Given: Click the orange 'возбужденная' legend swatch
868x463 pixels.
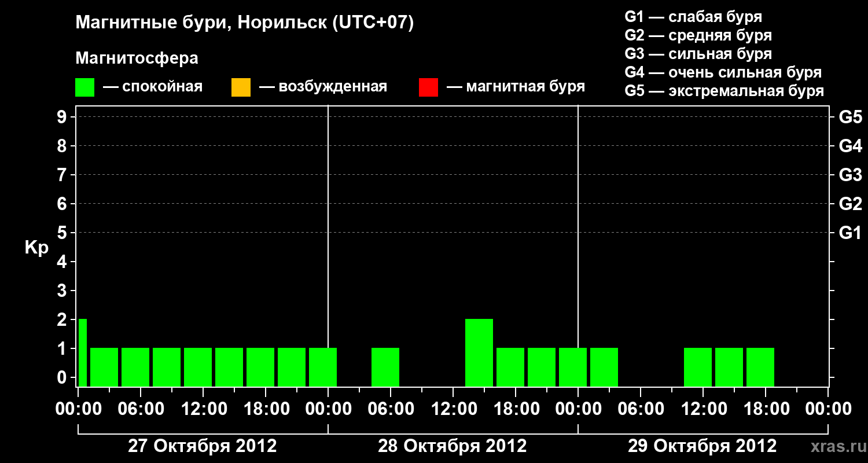Looking at the screenshot, I should [x=241, y=87].
